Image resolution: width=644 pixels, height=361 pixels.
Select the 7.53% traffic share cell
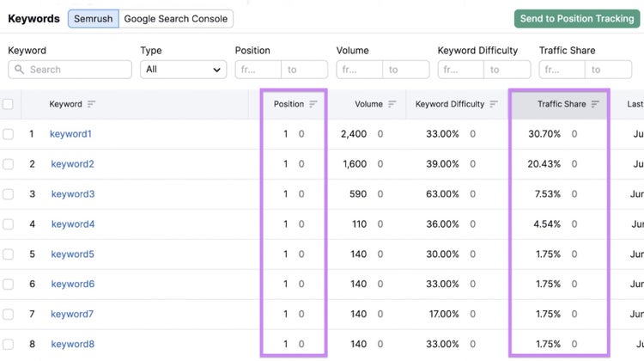pos(548,194)
